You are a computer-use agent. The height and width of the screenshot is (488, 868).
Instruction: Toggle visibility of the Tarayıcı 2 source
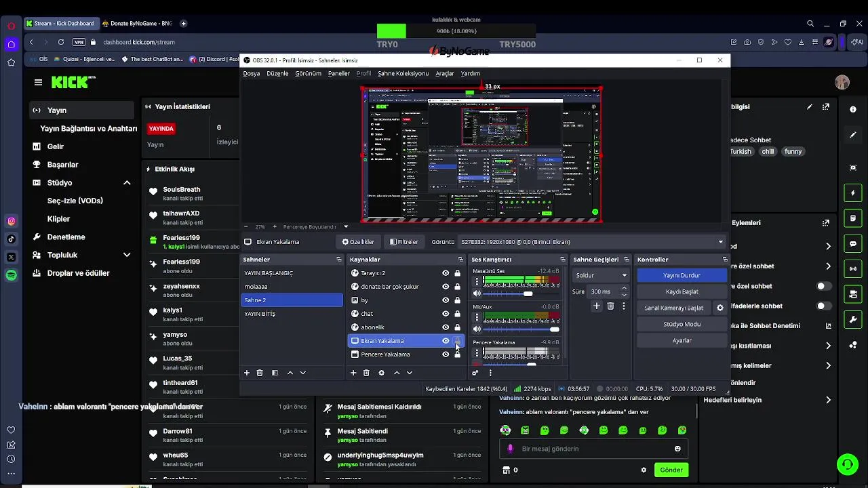(446, 273)
